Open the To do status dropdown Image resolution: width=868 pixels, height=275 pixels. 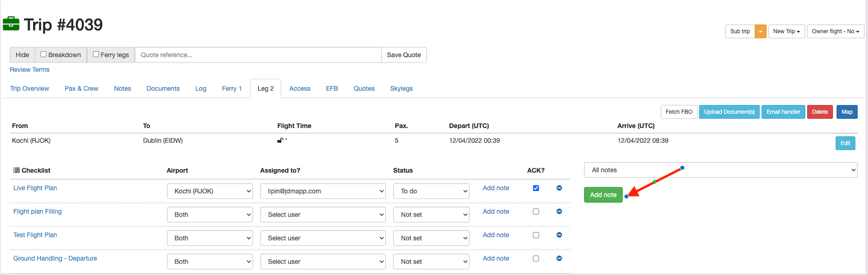click(431, 191)
